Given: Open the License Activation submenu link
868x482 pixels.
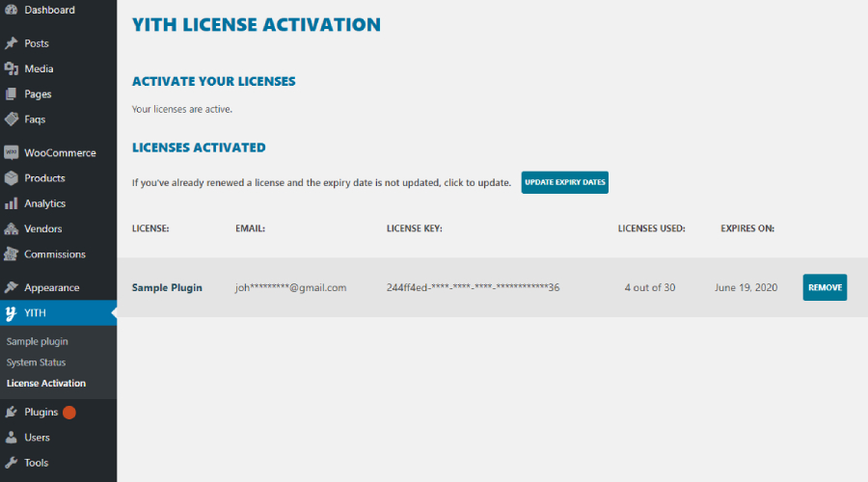Looking at the screenshot, I should (x=46, y=383).
